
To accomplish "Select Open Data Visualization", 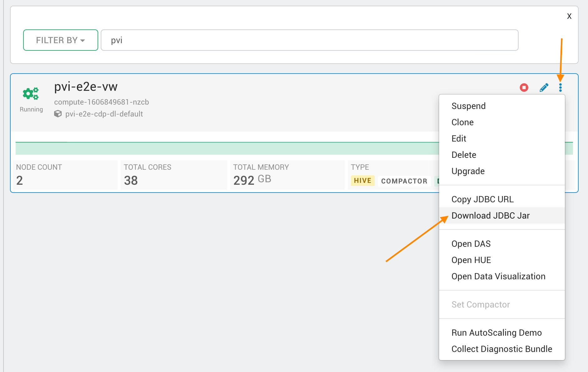I will point(499,276).
